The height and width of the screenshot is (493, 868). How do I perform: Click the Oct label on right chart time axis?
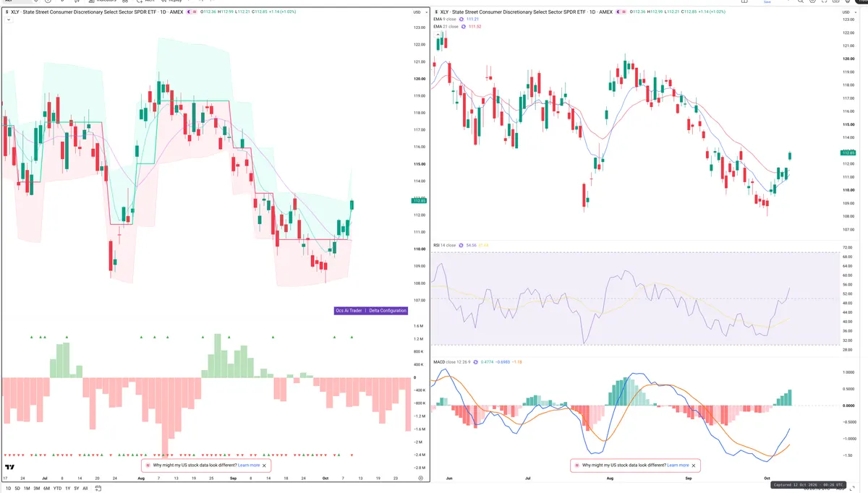(767, 479)
